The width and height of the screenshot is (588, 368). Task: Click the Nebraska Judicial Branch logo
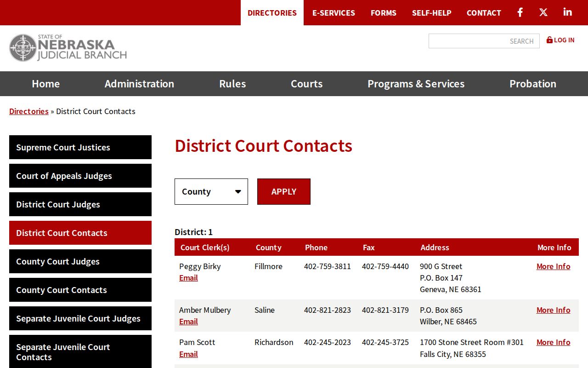pos(68,48)
